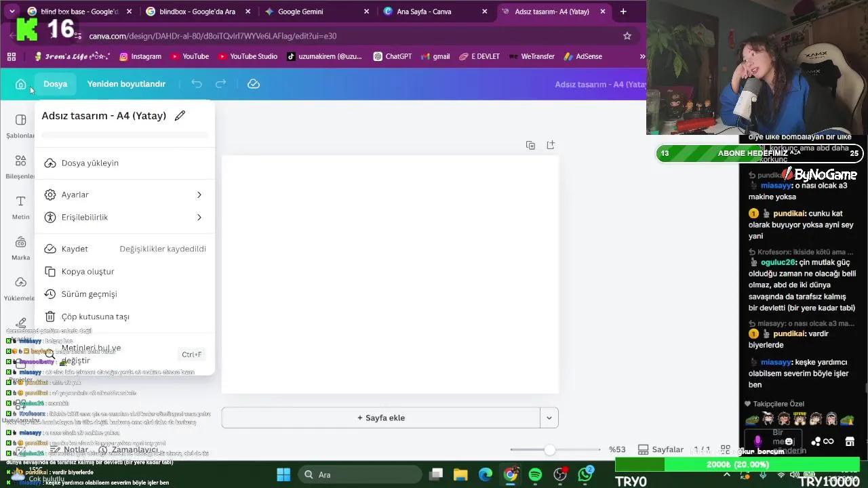Redo the last action in Canva
Image resolution: width=868 pixels, height=488 pixels.
(220, 84)
